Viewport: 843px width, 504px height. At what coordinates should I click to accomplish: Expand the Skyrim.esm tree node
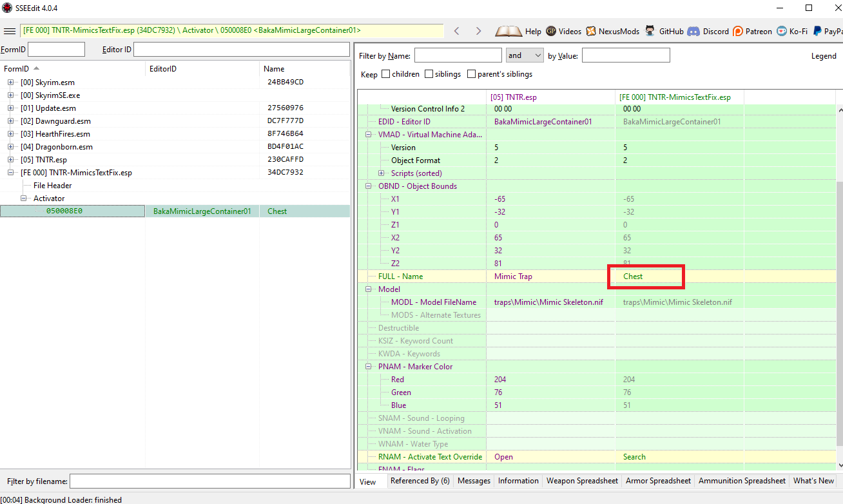[x=11, y=82]
